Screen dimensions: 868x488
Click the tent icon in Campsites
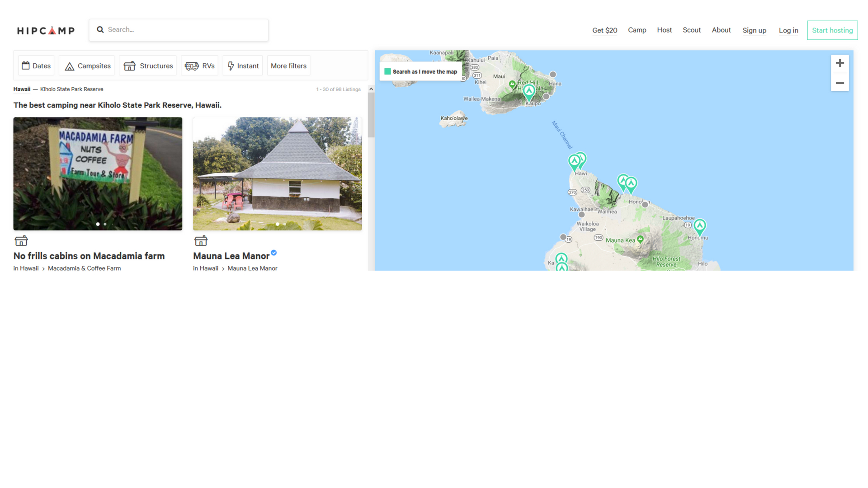pyautogui.click(x=69, y=66)
